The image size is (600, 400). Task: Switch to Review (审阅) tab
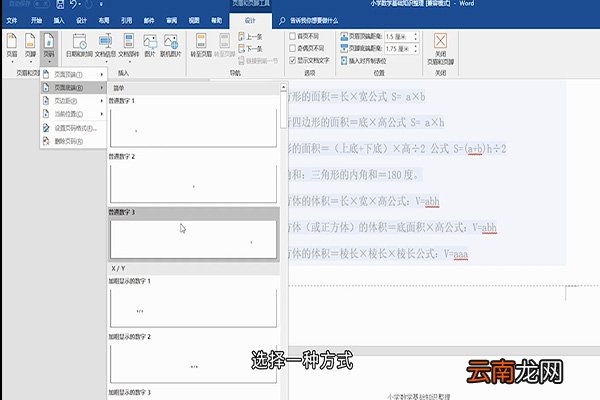tap(171, 21)
